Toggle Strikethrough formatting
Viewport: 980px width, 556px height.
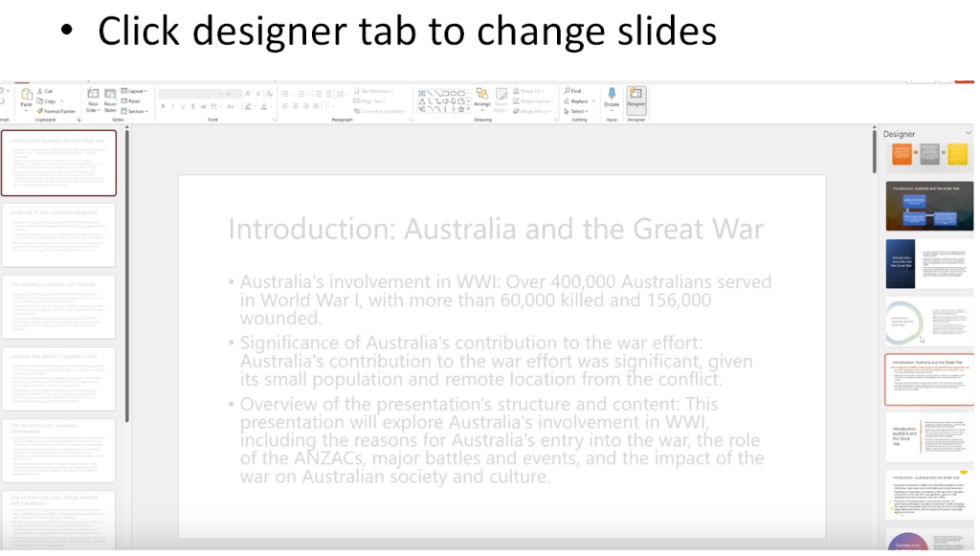click(204, 106)
